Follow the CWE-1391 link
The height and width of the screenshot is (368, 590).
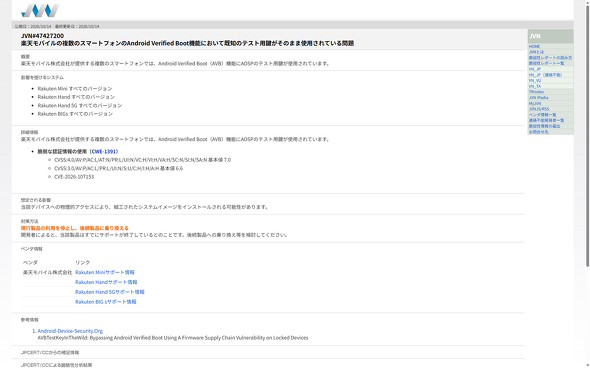click(104, 151)
